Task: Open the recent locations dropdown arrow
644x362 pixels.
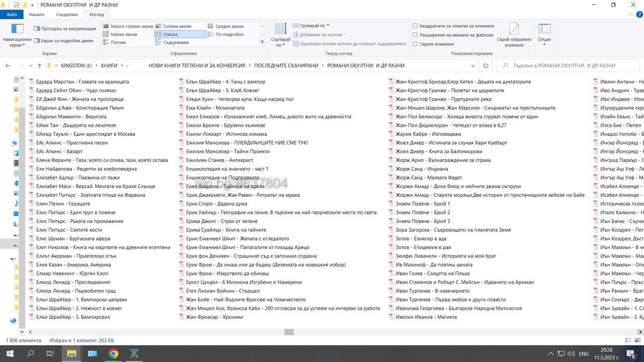Action: (x=30, y=66)
